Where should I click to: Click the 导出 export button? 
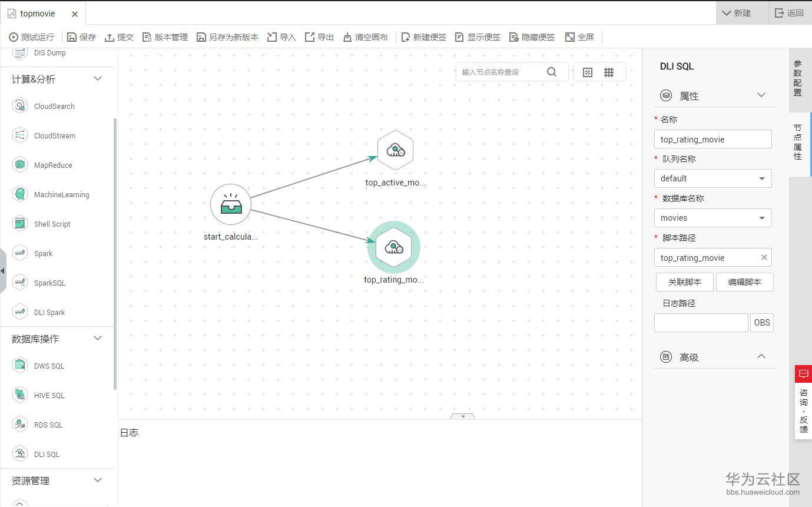319,37
